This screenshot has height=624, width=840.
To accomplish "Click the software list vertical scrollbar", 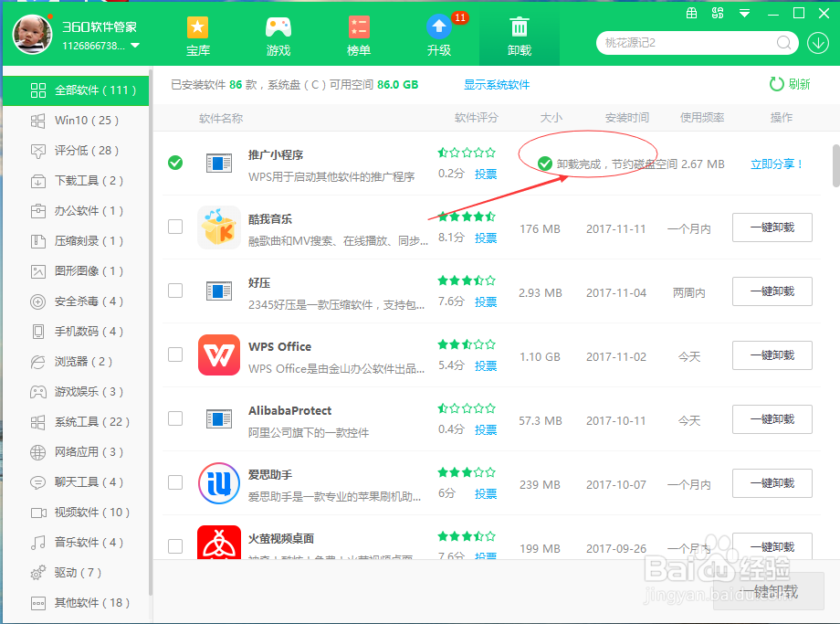I will pos(836,165).
